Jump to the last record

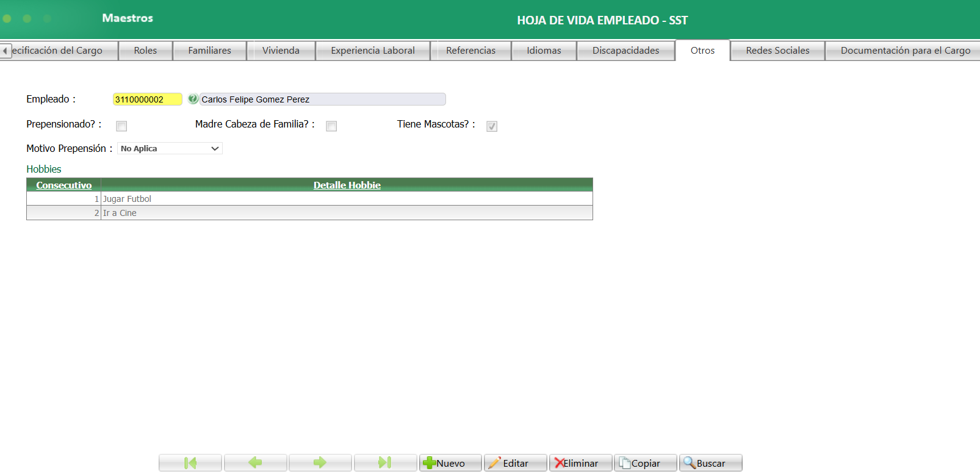tap(385, 463)
